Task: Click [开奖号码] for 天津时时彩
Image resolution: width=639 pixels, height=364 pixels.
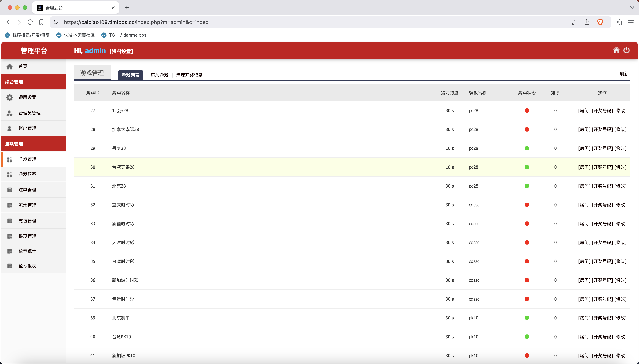Action: pos(602,242)
